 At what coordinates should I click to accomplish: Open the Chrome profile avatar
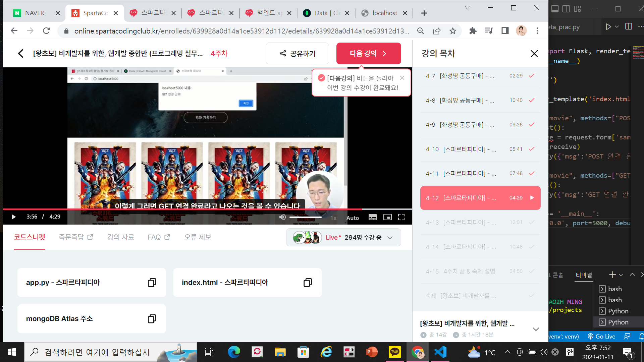coord(521,31)
